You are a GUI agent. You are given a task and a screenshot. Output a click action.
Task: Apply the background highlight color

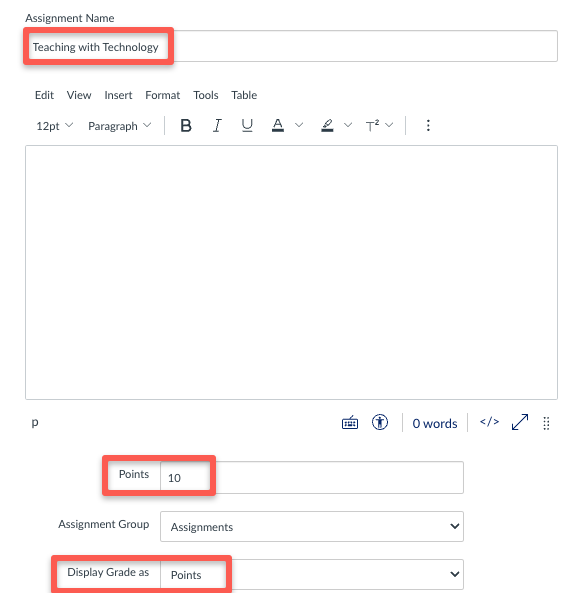327,126
